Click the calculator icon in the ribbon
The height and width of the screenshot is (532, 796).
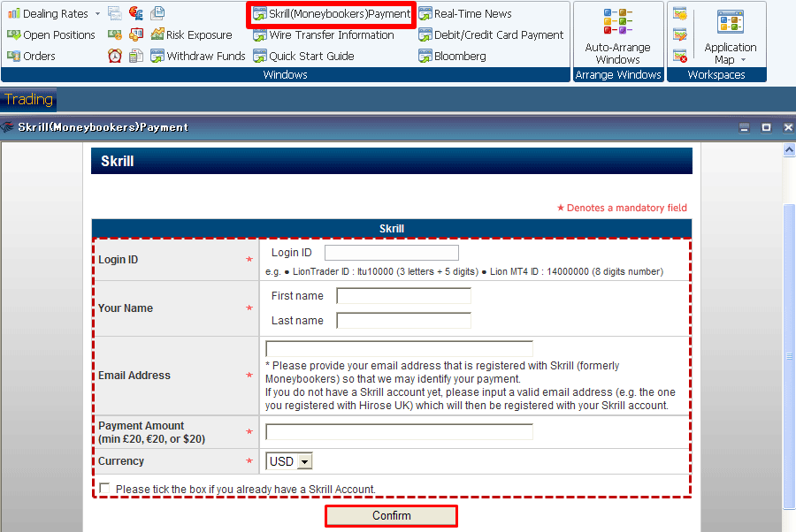coord(136,57)
